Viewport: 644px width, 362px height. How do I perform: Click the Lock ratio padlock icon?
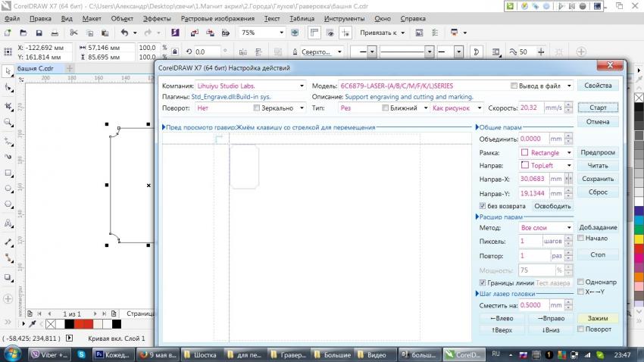pos(175,52)
